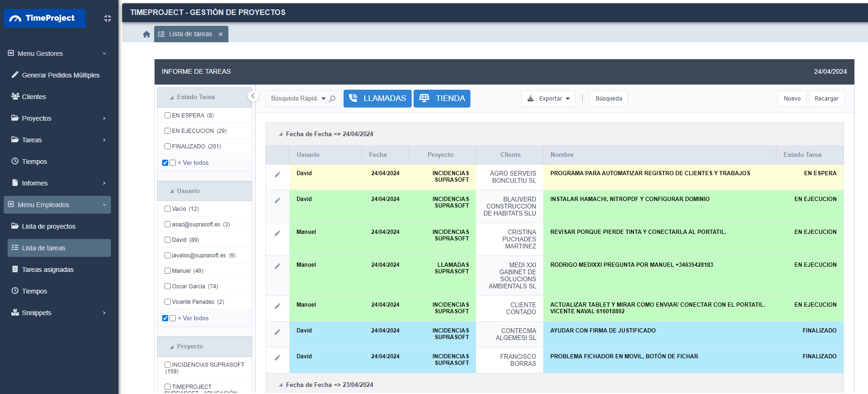Collapse the Fecha 23/04/2024 group
This screenshot has width=868, height=394.
281,385
